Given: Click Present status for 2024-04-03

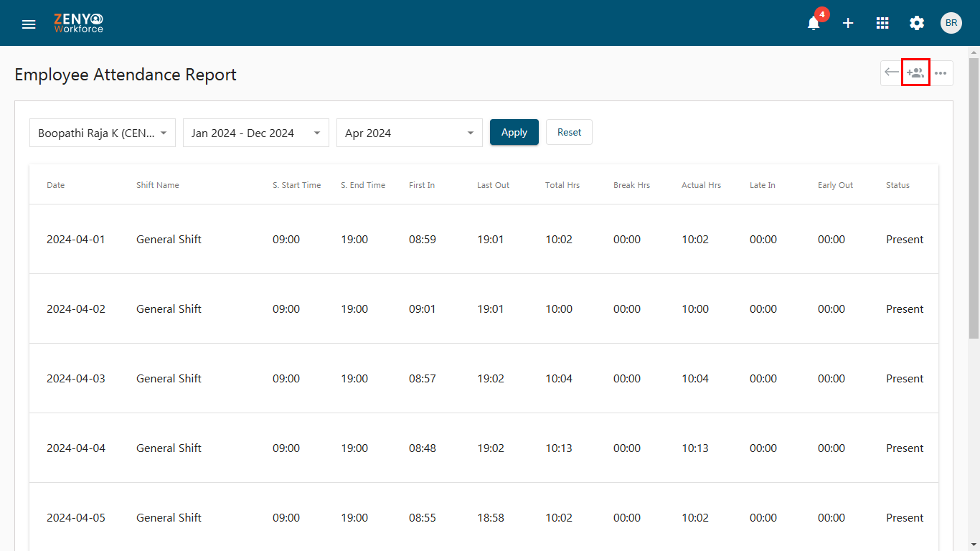Looking at the screenshot, I should 905,379.
